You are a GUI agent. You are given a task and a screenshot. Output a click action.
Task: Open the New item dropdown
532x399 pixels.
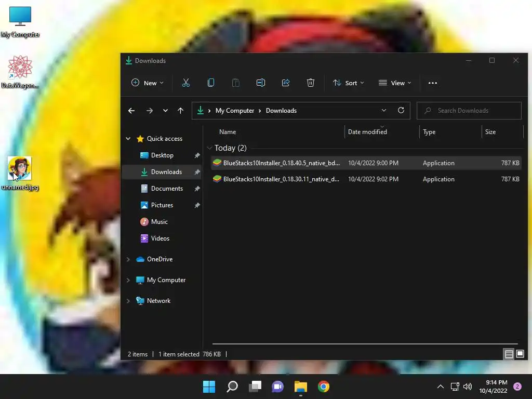click(147, 83)
